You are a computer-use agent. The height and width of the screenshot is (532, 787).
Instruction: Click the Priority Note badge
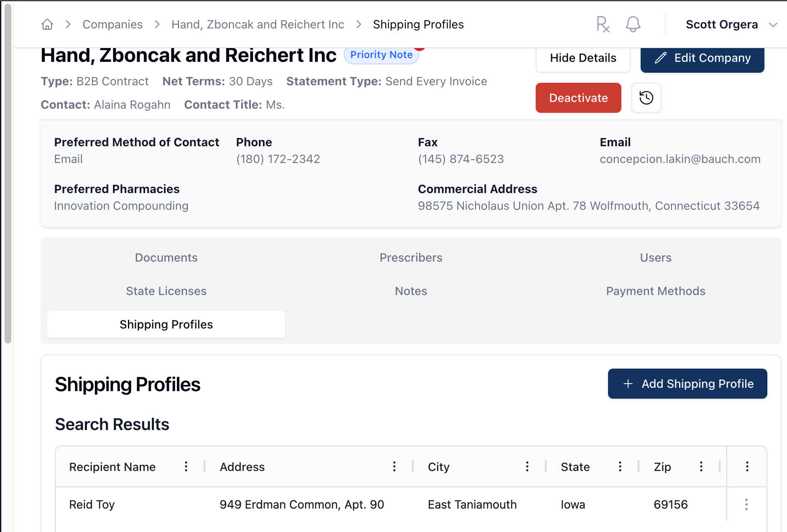(381, 55)
